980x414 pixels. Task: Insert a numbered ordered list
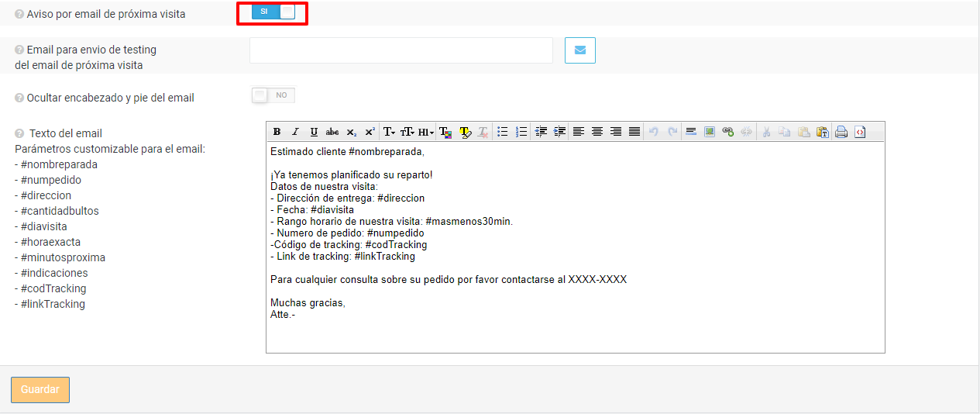(521, 132)
